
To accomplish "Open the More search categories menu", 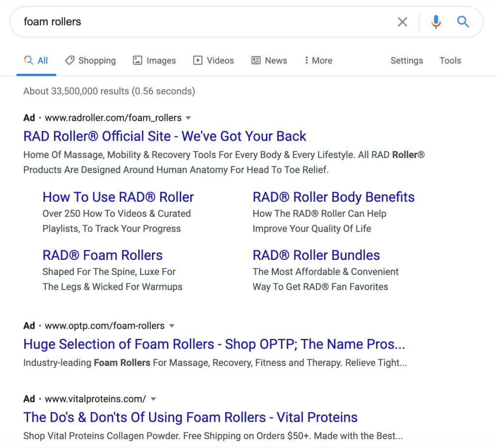I will coord(318,61).
